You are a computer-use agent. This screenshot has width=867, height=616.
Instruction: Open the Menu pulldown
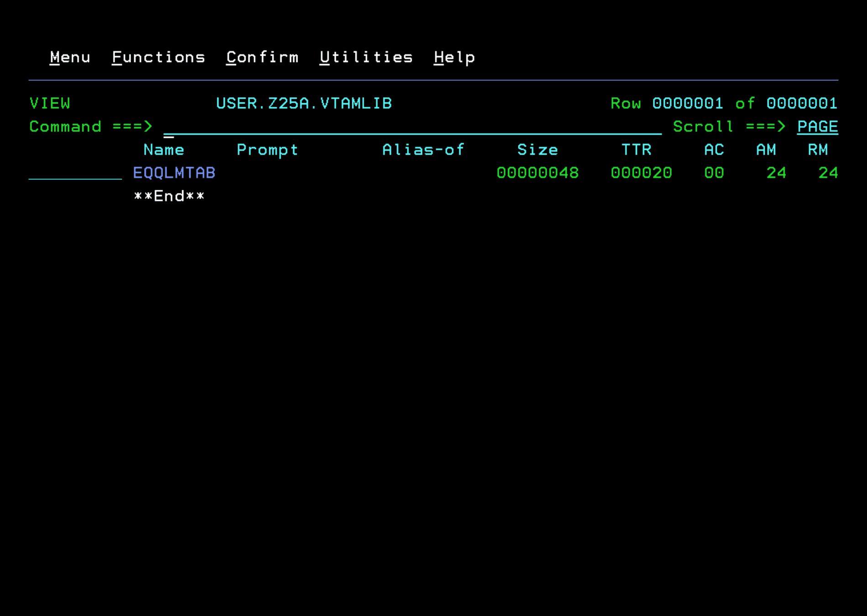coord(70,57)
